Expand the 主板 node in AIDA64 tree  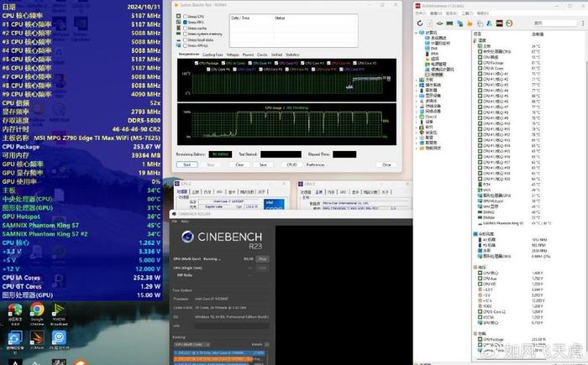tap(417, 80)
